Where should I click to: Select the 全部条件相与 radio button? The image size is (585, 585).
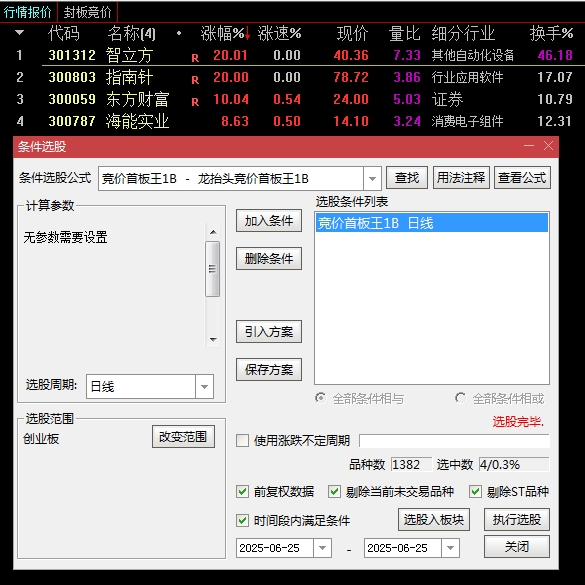pos(320,398)
